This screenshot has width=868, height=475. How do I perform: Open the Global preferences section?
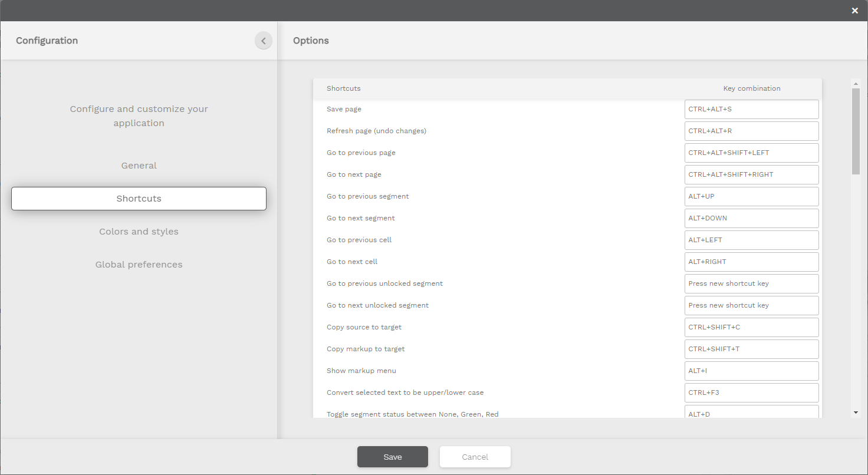[139, 264]
